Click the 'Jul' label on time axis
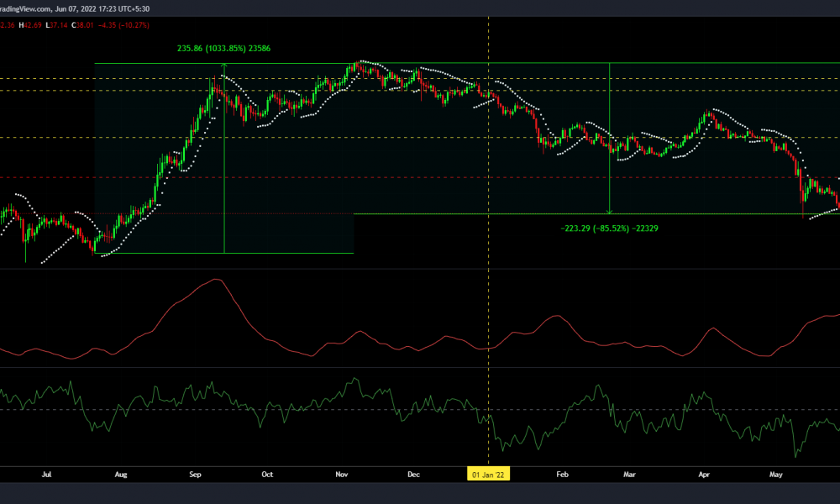 (x=46, y=474)
